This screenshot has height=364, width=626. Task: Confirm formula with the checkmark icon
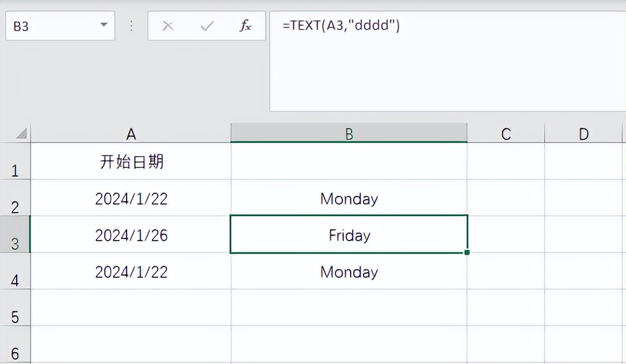pos(207,26)
